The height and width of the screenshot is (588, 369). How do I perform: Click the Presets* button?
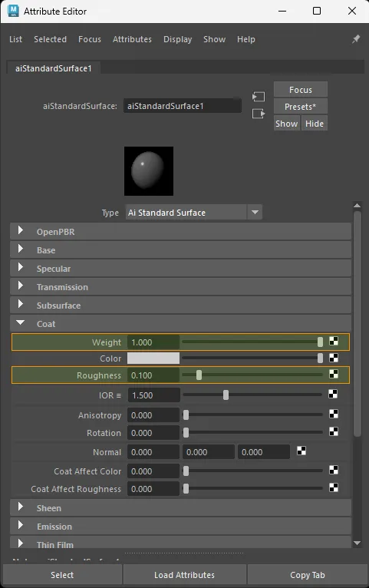(x=301, y=107)
